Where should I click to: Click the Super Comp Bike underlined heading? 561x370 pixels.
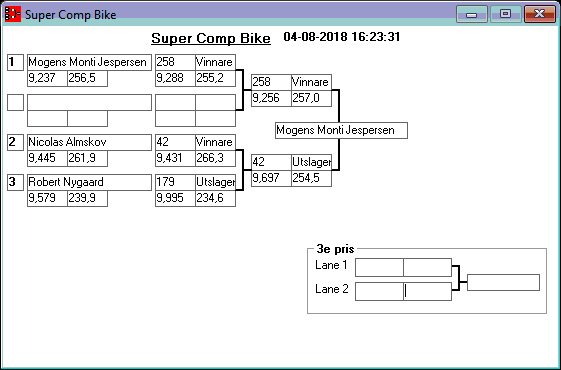211,38
